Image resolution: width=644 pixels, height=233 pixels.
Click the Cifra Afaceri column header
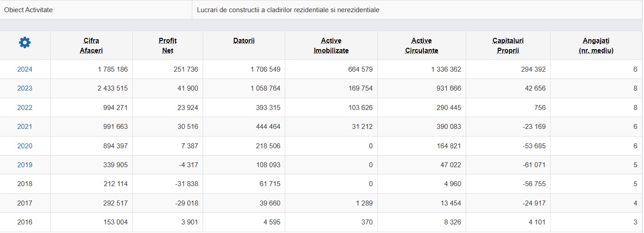(x=91, y=46)
